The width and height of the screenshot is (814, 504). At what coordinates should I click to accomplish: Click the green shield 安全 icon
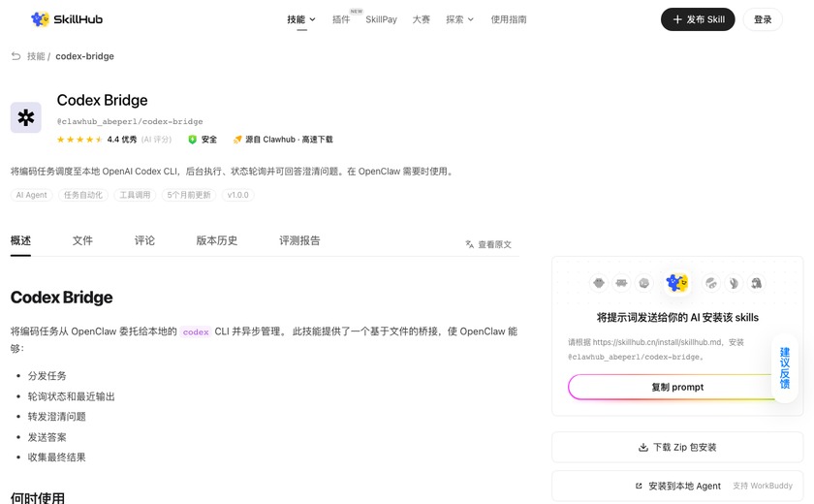point(192,140)
